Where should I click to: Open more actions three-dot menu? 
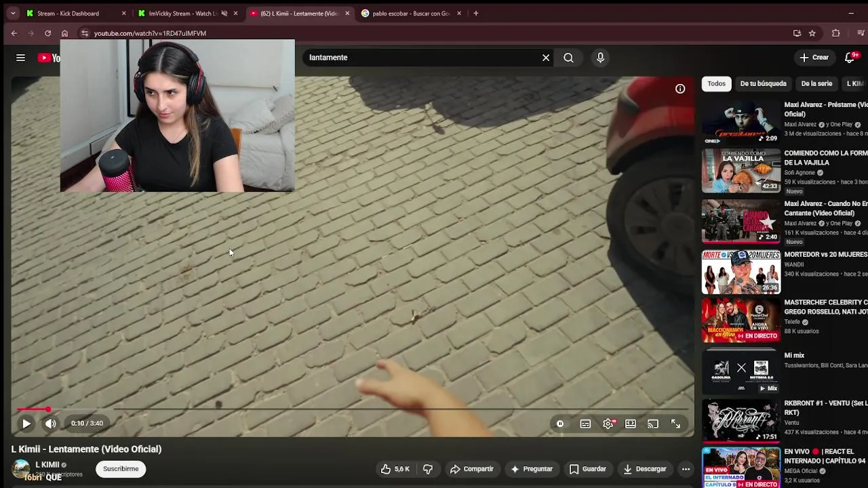click(686, 469)
